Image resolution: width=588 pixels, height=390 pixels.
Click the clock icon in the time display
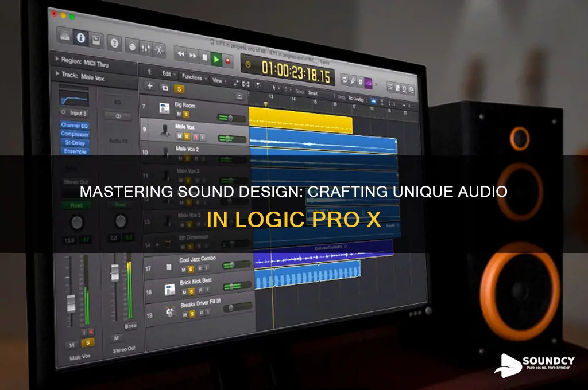248,64
